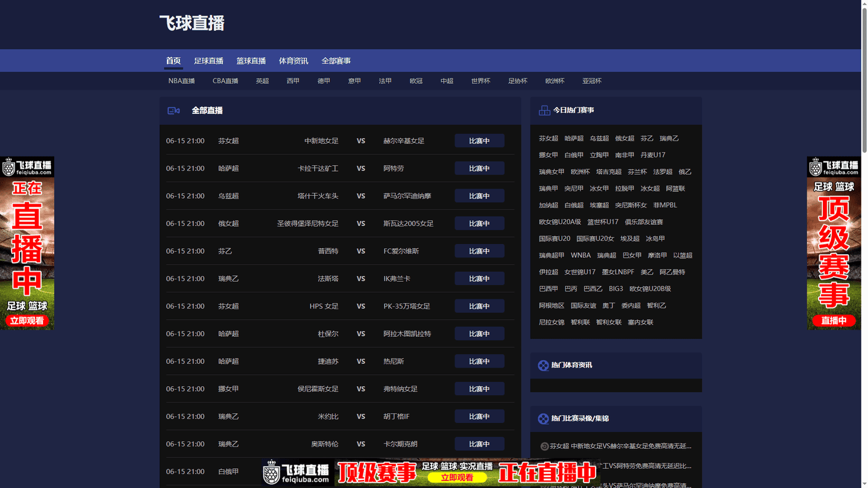Click team name 斯瓦达2005女足
The width and height of the screenshot is (868, 488).
click(x=409, y=224)
